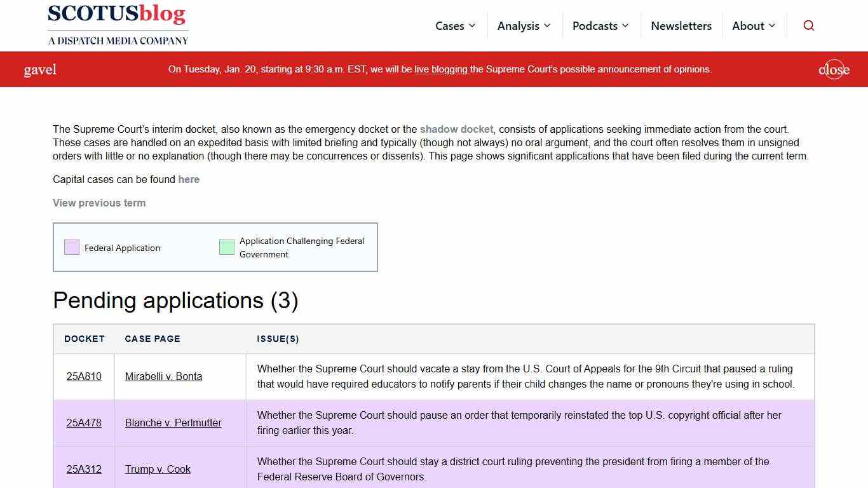Open docket 25A810
Screen dimensions: 868x488
tap(84, 376)
